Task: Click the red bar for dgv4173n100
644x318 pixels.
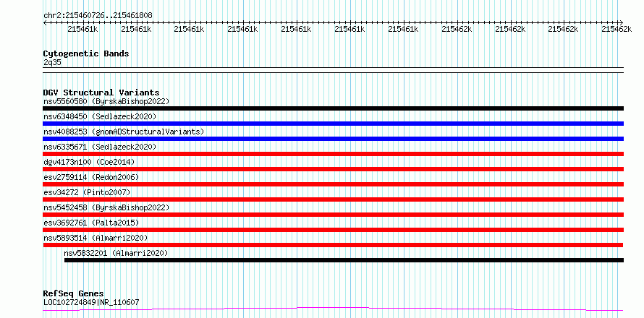Action: pos(334,169)
